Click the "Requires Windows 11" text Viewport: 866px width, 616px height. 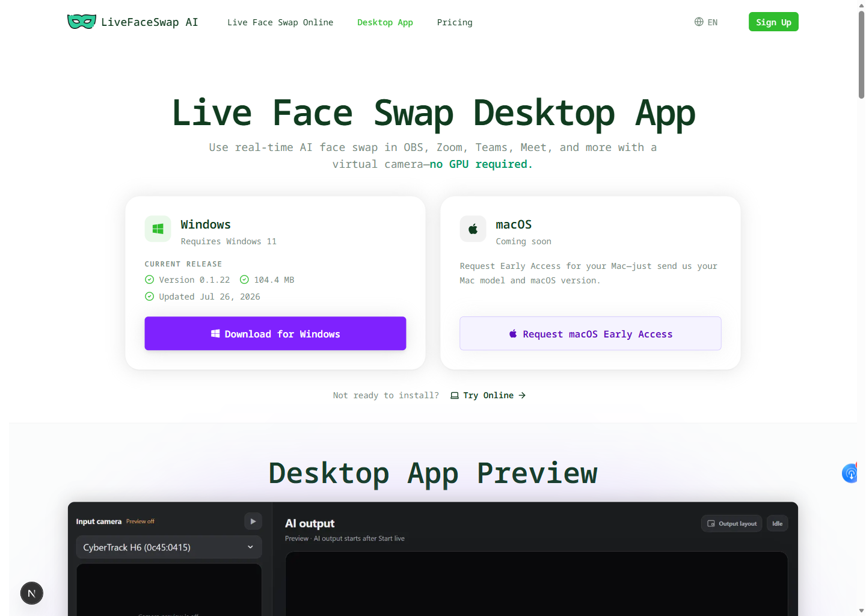pyautogui.click(x=229, y=241)
